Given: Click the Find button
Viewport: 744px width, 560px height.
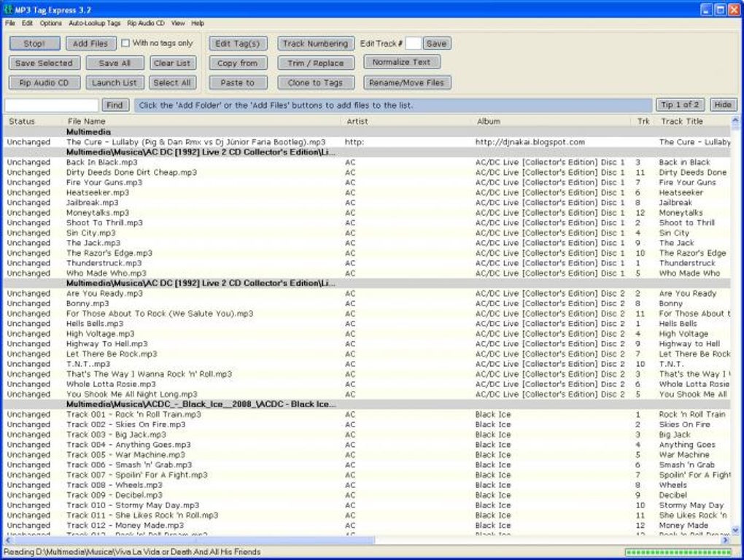Looking at the screenshot, I should coord(115,105).
